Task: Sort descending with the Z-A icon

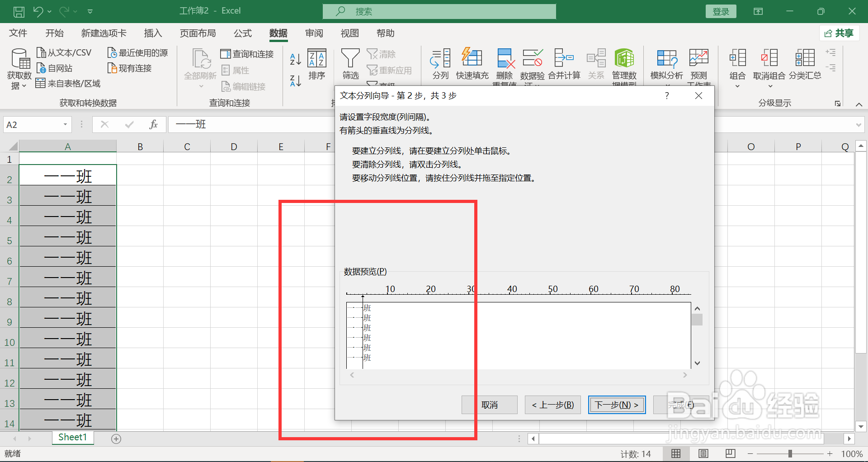Action: (295, 81)
